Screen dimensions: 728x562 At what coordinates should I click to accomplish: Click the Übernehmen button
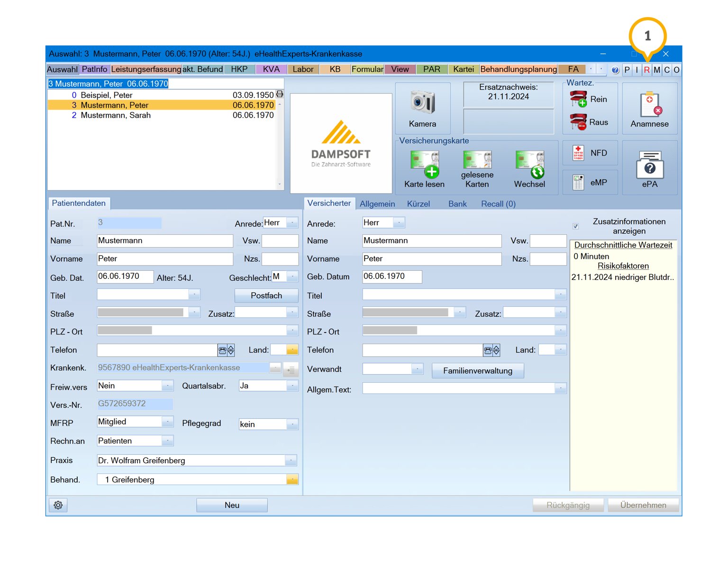643,505
